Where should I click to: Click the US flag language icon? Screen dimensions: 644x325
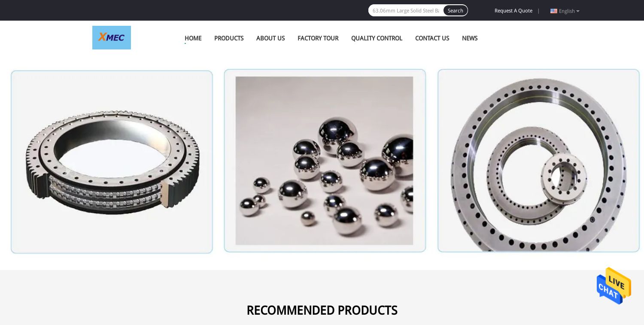[554, 11]
